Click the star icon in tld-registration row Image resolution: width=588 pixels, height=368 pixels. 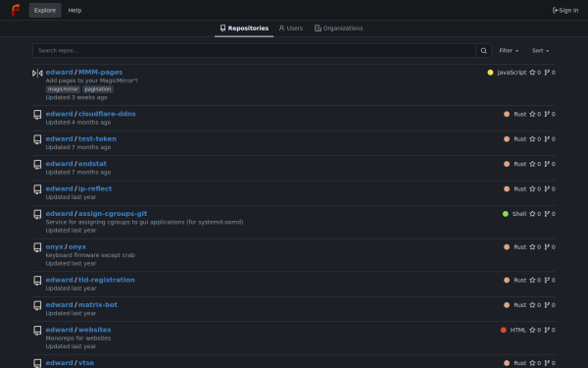click(x=532, y=280)
